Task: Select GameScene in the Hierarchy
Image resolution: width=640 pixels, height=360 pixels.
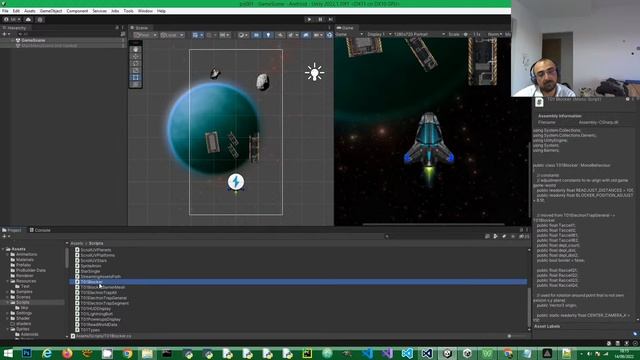Action: click(x=33, y=40)
